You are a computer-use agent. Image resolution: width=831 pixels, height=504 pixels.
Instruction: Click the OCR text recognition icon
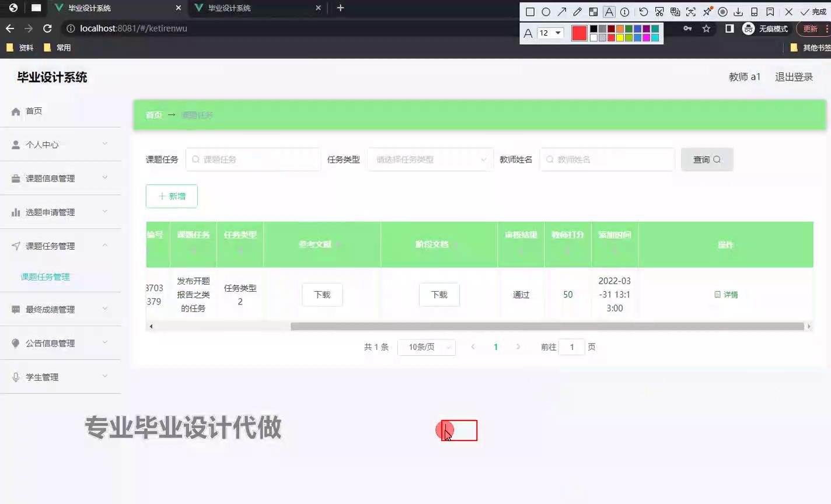point(690,12)
